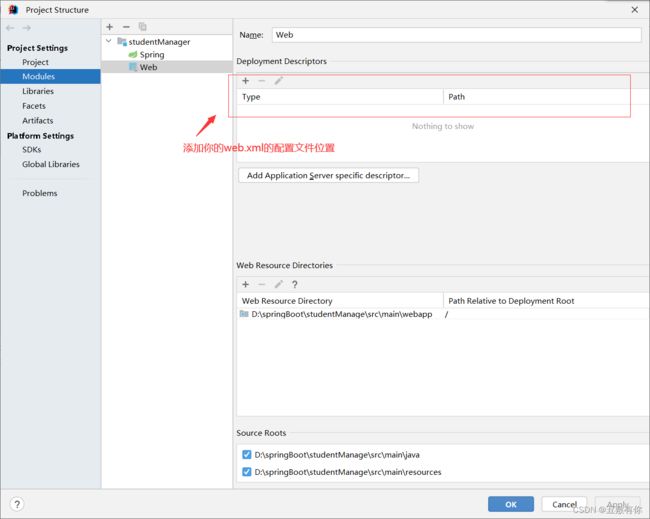
Task: Select the studentManager module
Action: pos(159,42)
